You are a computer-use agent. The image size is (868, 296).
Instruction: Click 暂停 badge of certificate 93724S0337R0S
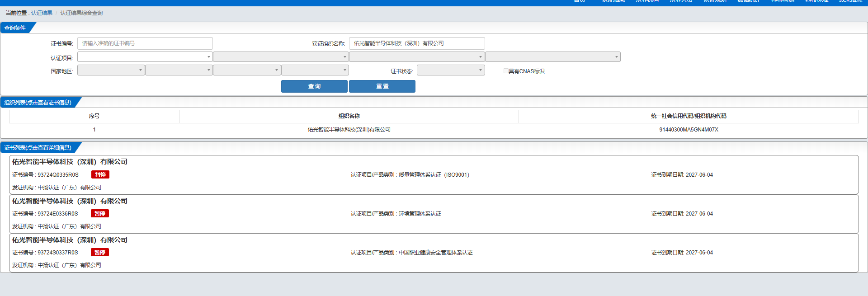100,253
